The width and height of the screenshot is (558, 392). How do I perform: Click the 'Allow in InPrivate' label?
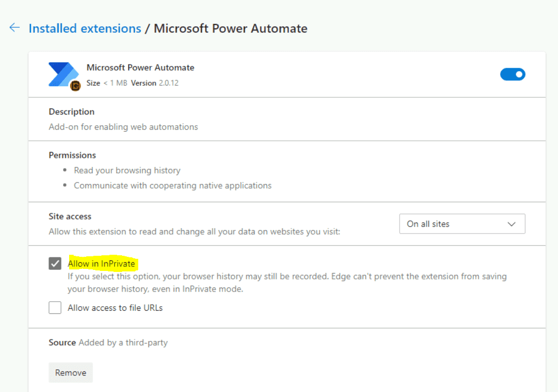(101, 263)
